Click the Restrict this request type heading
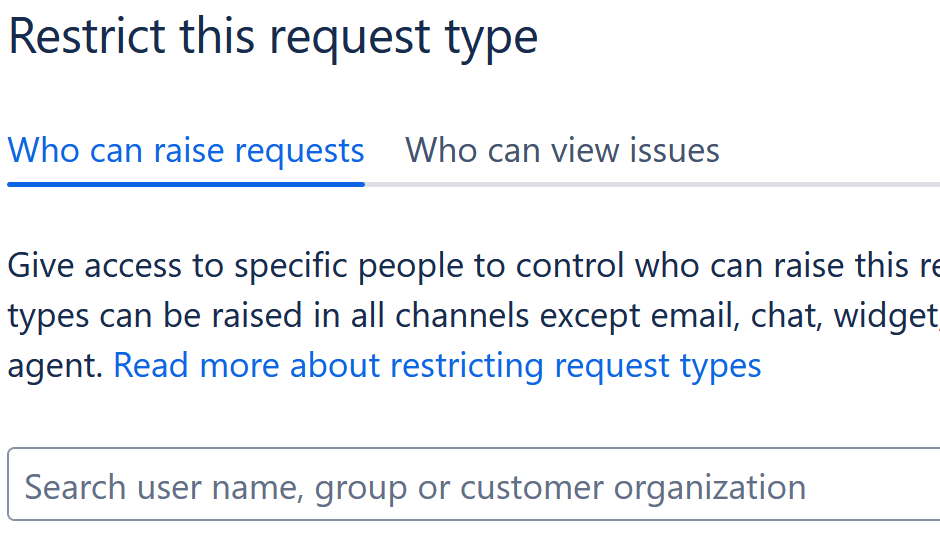Viewport: 940px width, 543px height. coord(273,37)
